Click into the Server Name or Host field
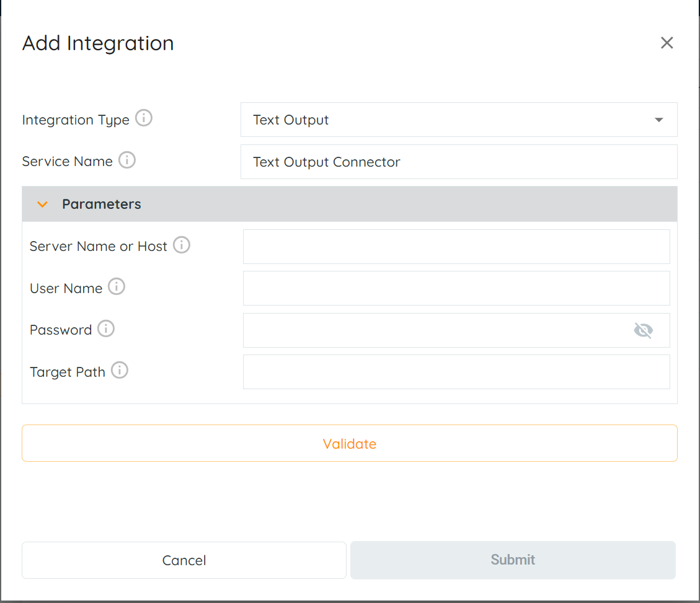 pos(456,247)
